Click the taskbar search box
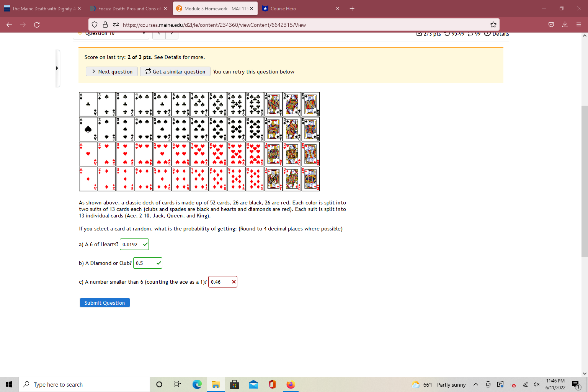 click(x=84, y=384)
